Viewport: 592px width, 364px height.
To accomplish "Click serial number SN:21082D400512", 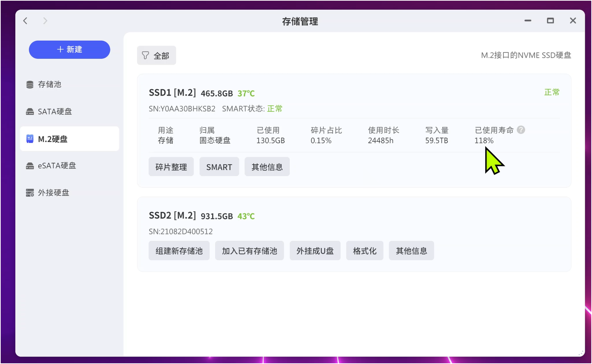I will coord(181,232).
